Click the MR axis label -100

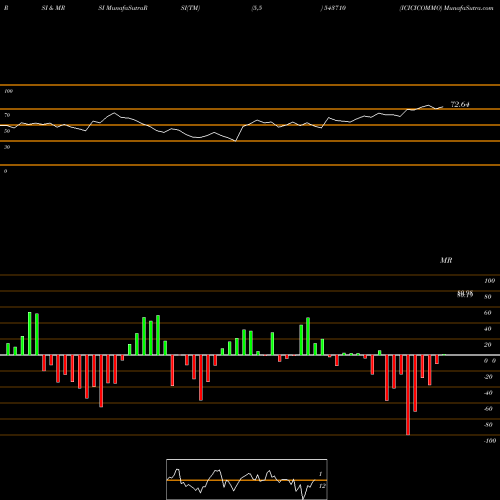[x=489, y=441]
